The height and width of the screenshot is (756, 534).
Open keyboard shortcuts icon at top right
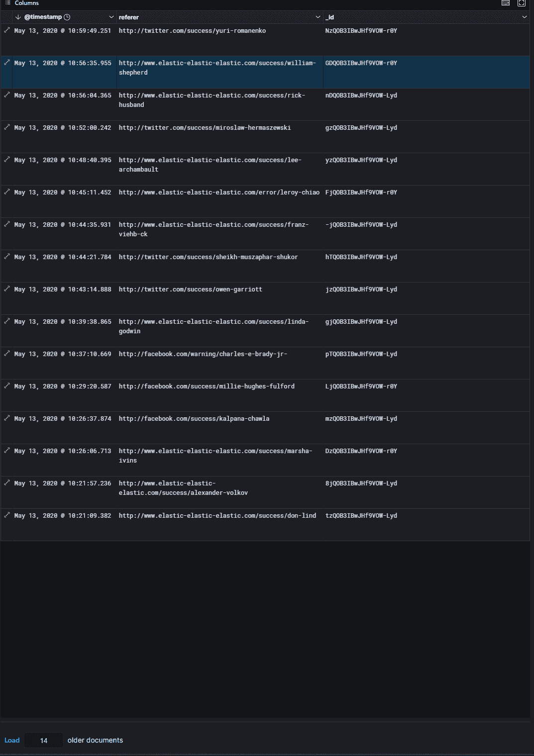[506, 3]
